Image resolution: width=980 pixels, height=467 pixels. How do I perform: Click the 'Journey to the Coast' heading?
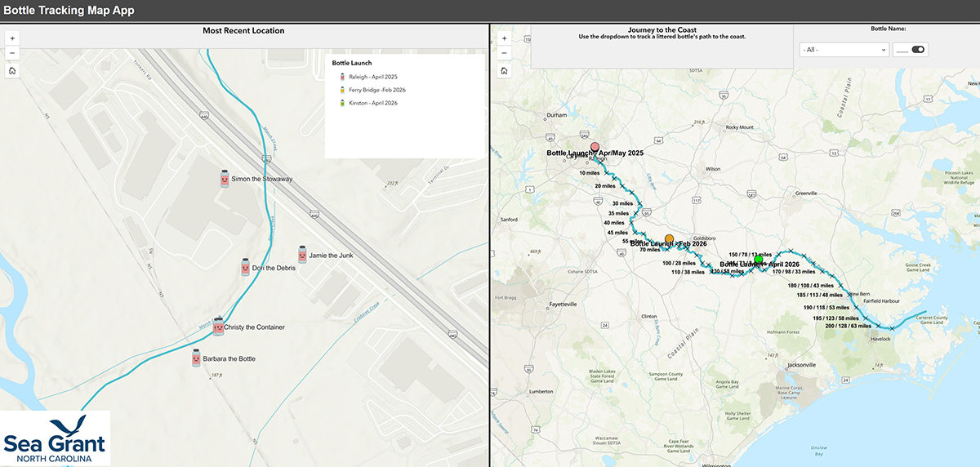click(662, 29)
